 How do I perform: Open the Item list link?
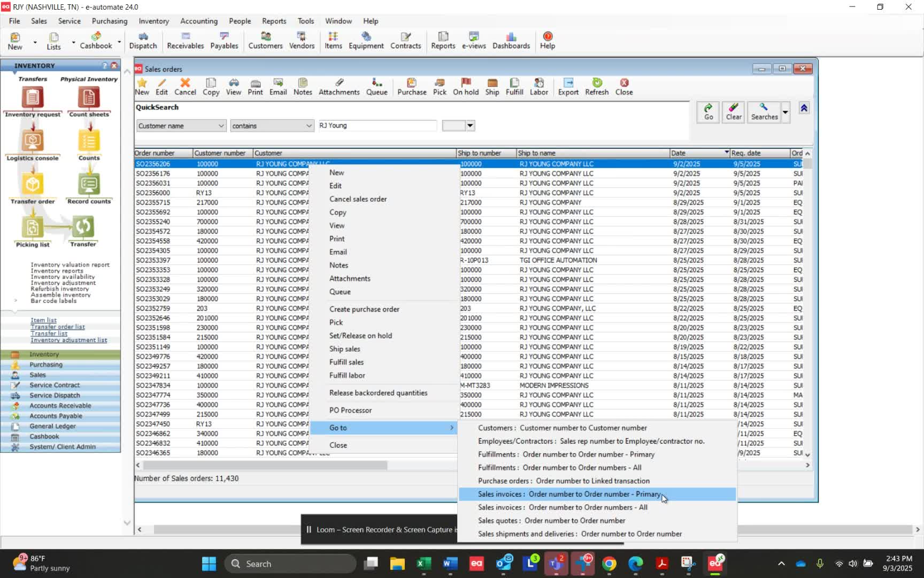pos(43,320)
